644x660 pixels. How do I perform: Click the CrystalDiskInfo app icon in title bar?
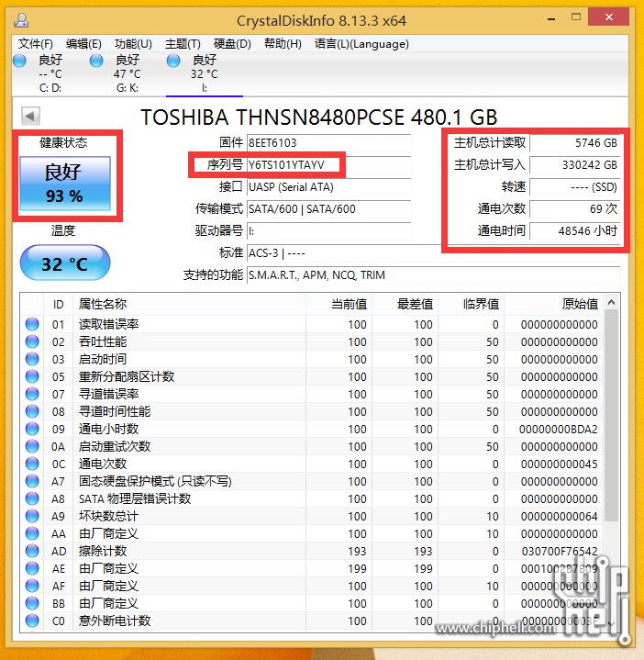pyautogui.click(x=21, y=20)
